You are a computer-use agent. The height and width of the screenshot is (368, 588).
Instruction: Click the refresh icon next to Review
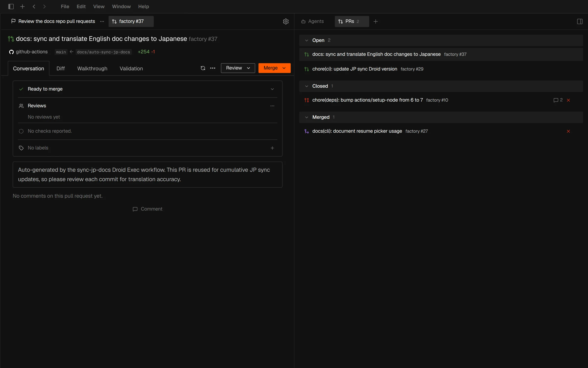203,68
